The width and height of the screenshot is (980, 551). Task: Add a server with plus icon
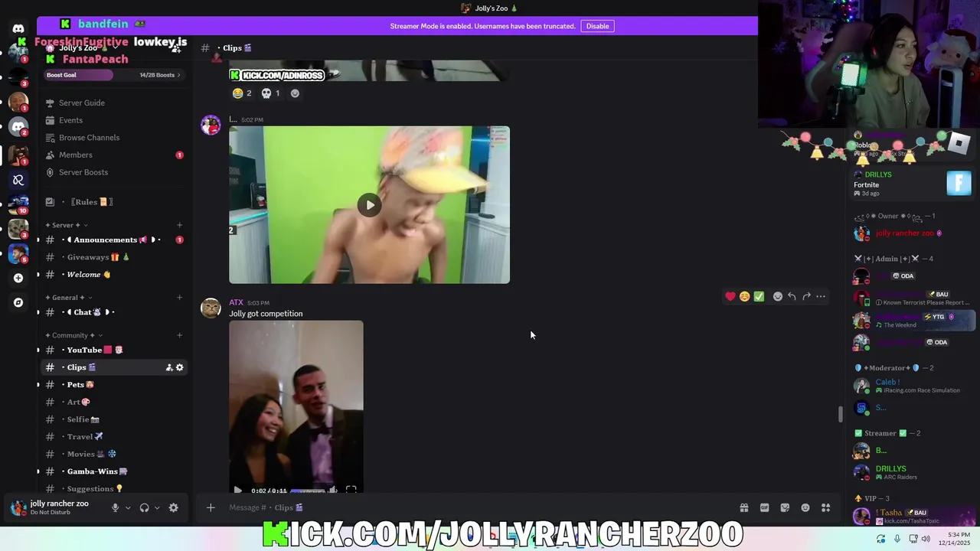18,278
